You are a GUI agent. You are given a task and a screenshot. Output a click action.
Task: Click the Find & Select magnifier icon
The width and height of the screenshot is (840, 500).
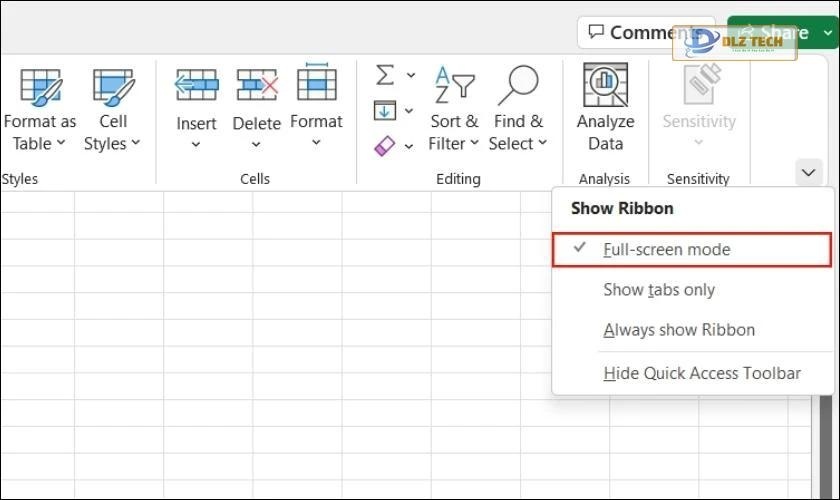pos(519,87)
